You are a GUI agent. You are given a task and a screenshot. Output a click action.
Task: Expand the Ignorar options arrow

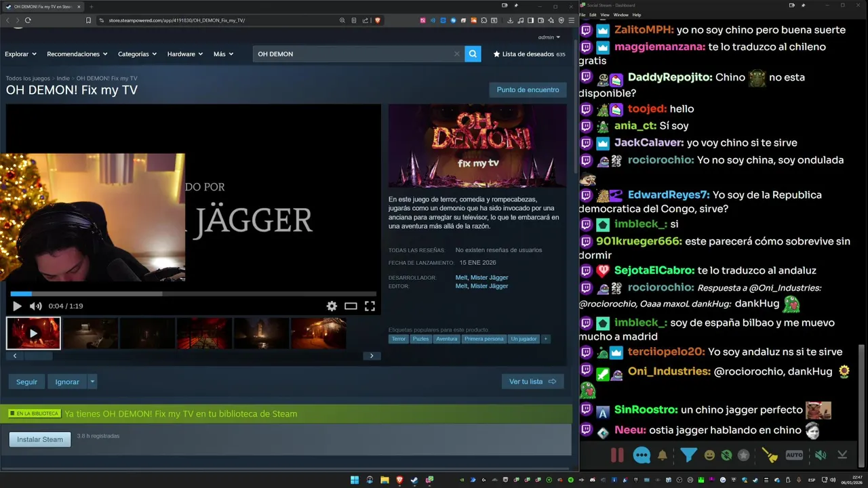coord(92,382)
